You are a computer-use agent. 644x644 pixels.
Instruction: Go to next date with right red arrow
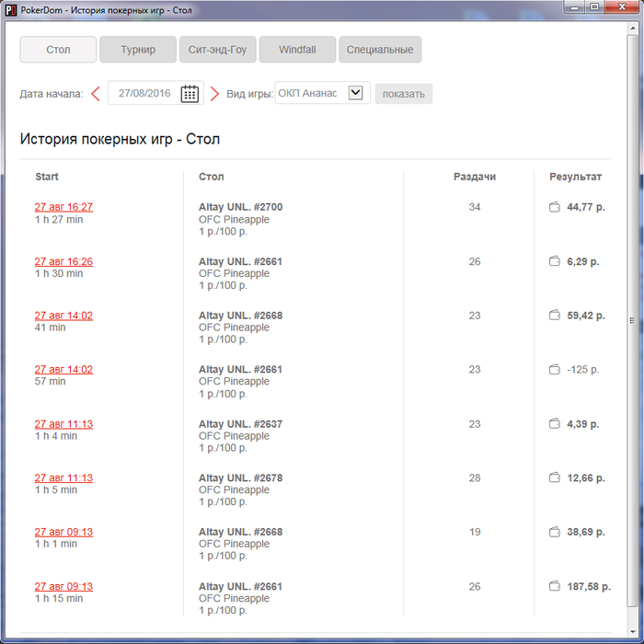click(x=214, y=94)
